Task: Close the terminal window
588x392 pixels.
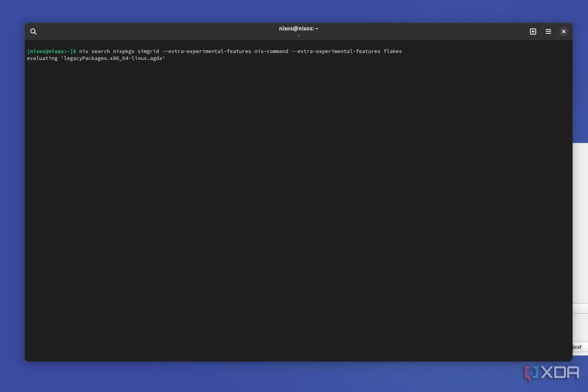Action: click(563, 31)
